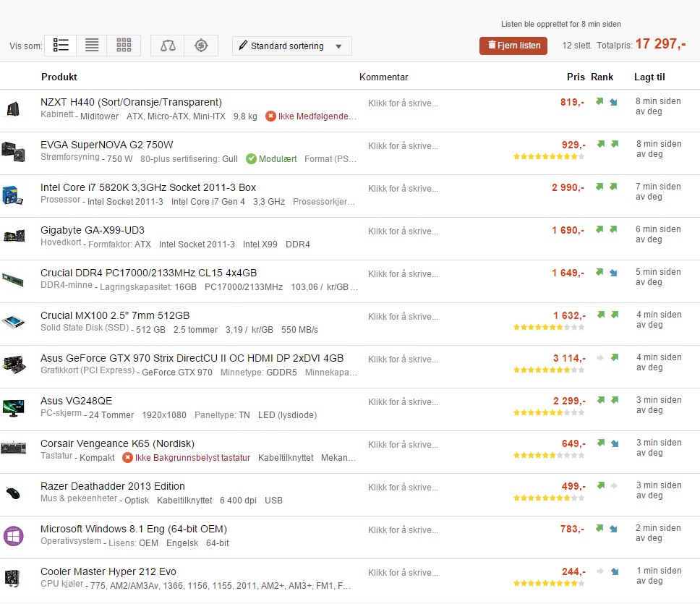This screenshot has width=700, height=604.
Task: Click the star rating of Asus VG248QE
Action: pos(549,412)
